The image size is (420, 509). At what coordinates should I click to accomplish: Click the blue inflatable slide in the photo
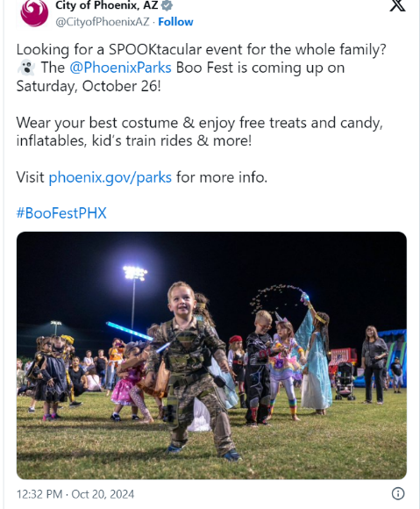(x=394, y=357)
